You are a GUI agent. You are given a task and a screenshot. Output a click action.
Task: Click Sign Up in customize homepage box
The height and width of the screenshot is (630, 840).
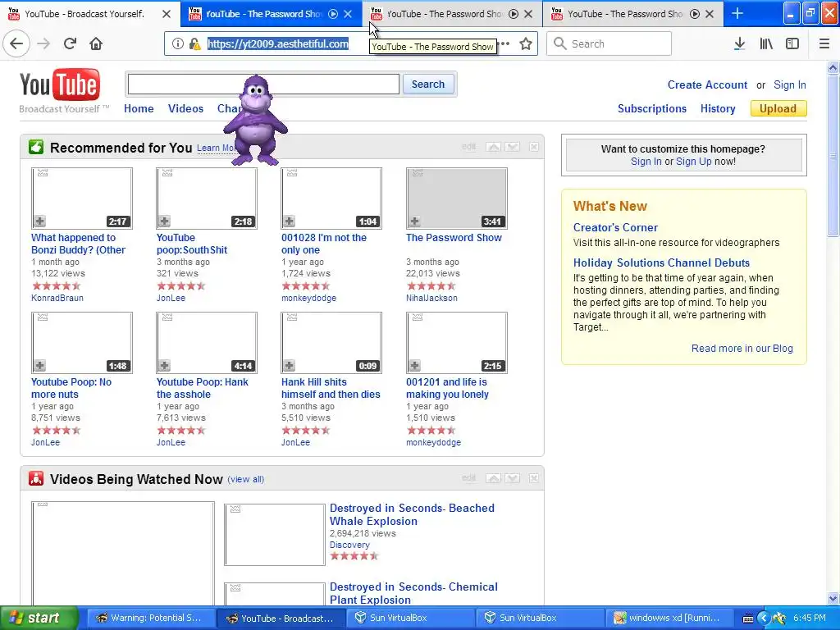tap(694, 162)
